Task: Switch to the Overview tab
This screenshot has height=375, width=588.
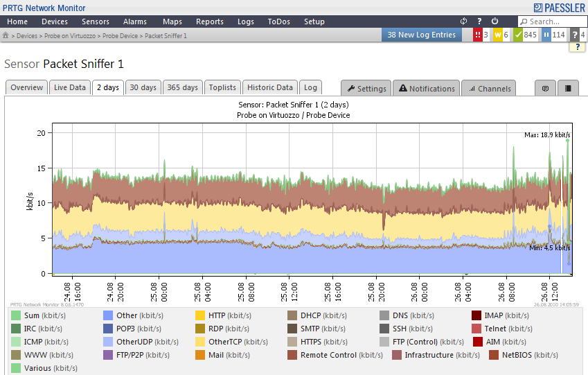Action: coord(26,87)
